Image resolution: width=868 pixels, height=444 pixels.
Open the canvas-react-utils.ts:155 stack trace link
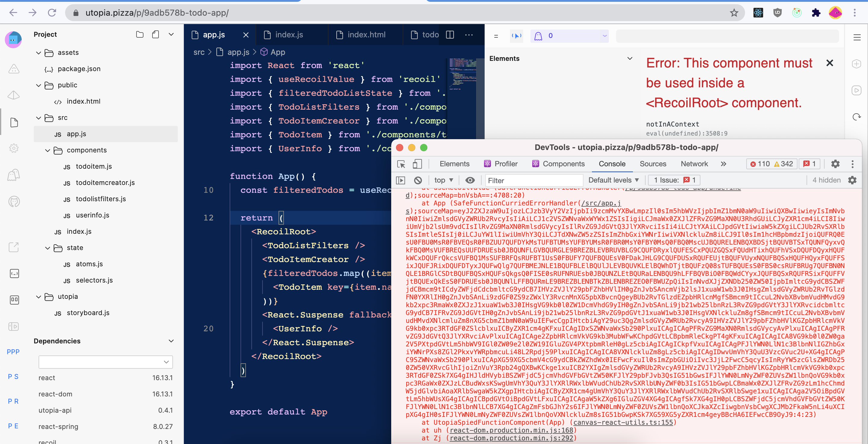click(x=623, y=423)
